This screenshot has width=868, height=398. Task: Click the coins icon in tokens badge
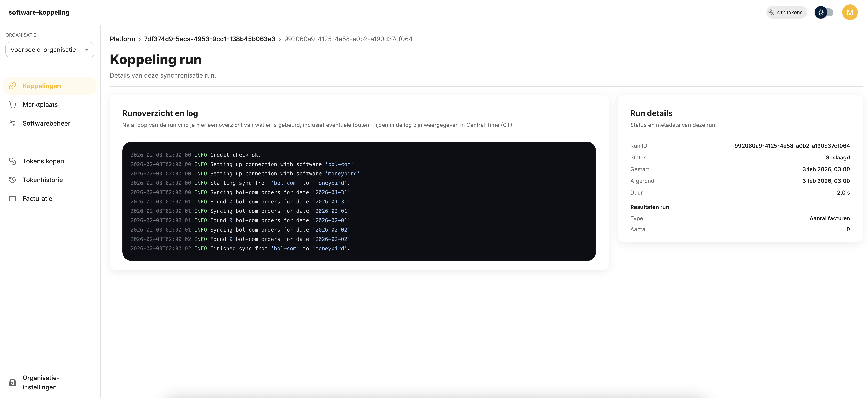pyautogui.click(x=771, y=12)
